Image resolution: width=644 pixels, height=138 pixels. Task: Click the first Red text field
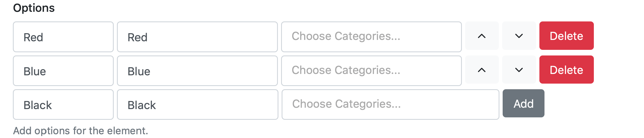tap(63, 37)
